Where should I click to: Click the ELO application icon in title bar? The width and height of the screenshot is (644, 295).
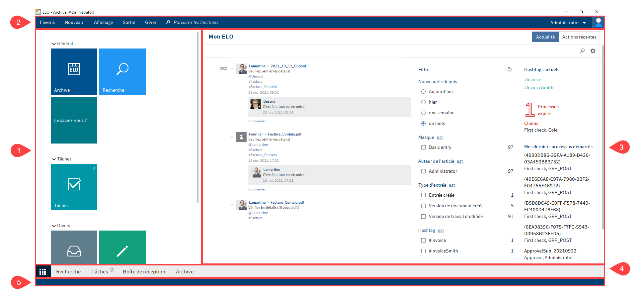pos(38,12)
